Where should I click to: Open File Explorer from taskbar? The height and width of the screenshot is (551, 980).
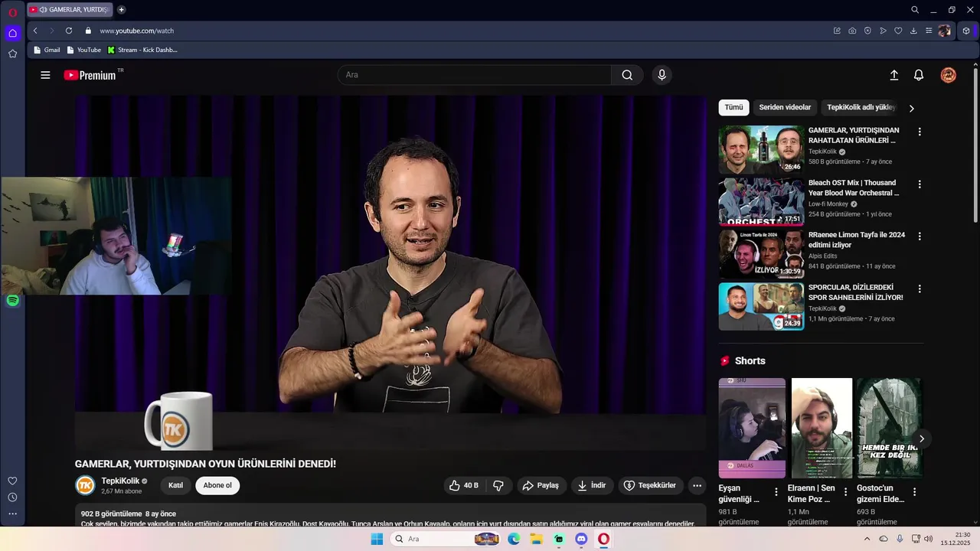tap(537, 539)
